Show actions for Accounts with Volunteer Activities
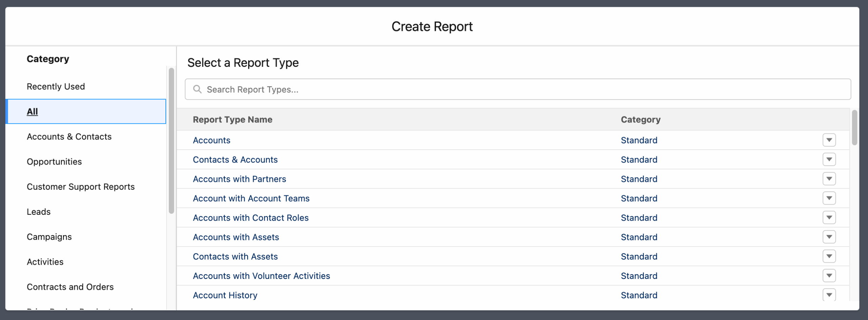 (x=829, y=276)
